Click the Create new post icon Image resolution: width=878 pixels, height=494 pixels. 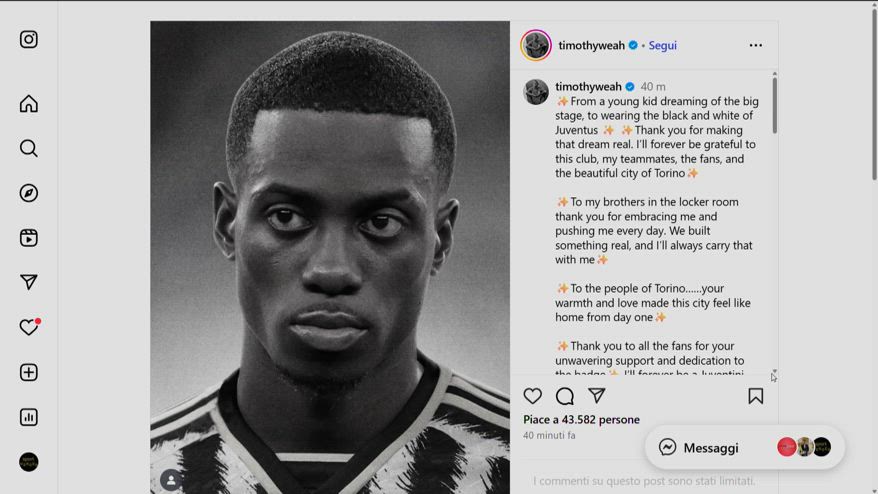pyautogui.click(x=29, y=372)
